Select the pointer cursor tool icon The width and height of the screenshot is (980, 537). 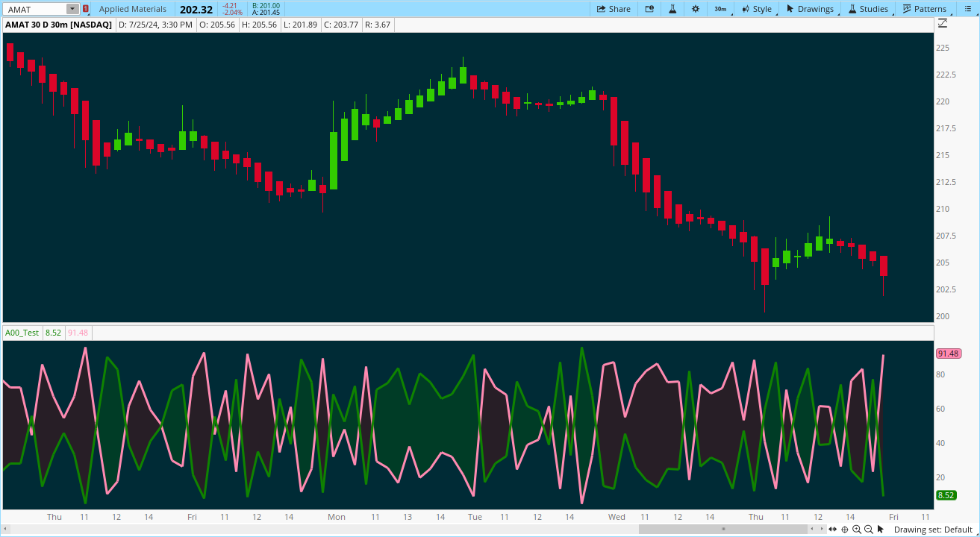click(880, 529)
